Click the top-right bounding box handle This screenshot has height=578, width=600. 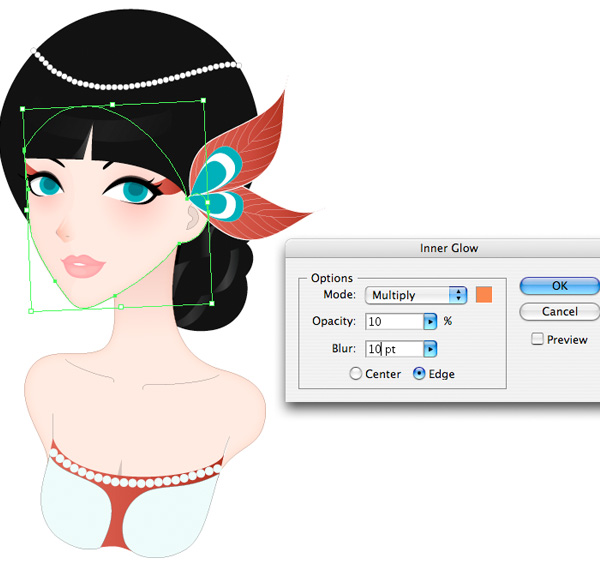203,101
